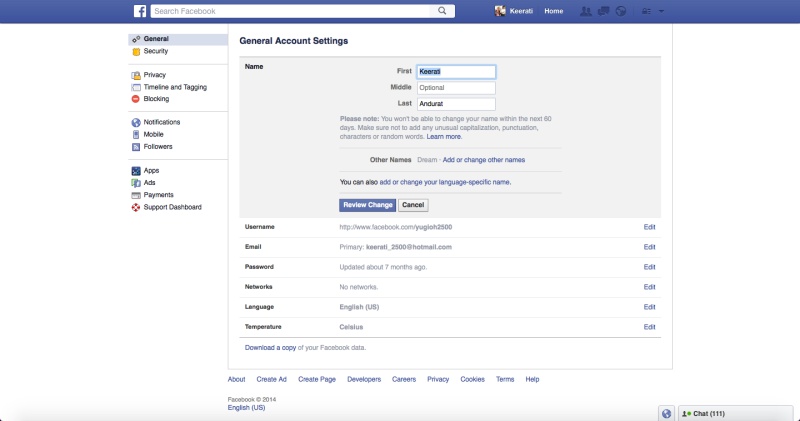The height and width of the screenshot is (421, 800).
Task: Open the notifications globe in top bar
Action: 621,11
